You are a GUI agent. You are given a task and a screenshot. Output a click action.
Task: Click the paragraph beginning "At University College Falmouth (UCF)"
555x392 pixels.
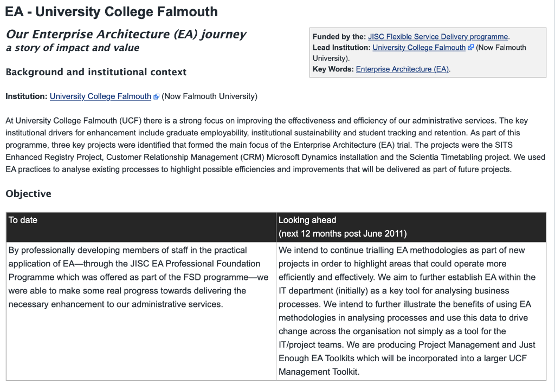point(266,145)
